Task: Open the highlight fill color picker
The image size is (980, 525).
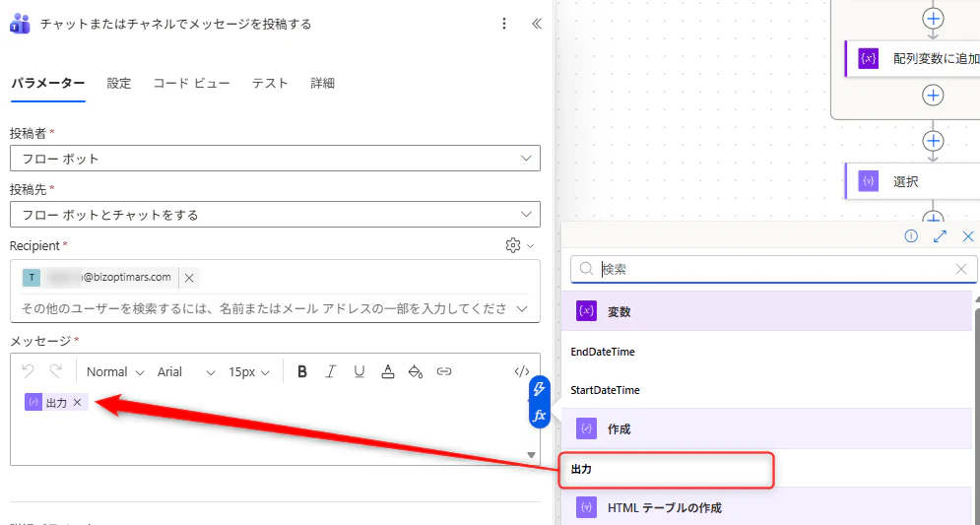Action: point(416,372)
